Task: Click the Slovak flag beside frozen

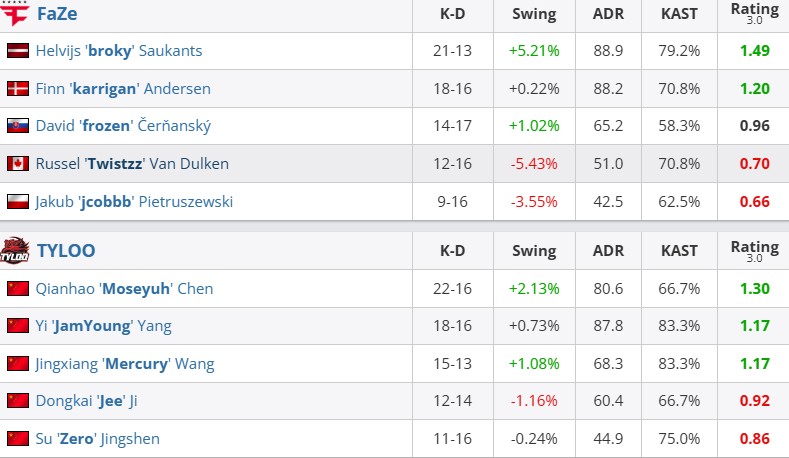Action: (x=18, y=126)
